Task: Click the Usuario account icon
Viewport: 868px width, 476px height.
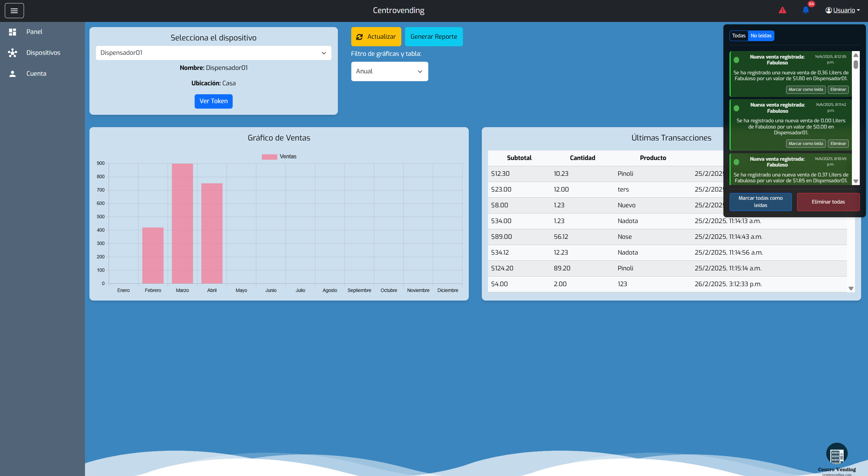Action: (x=829, y=10)
